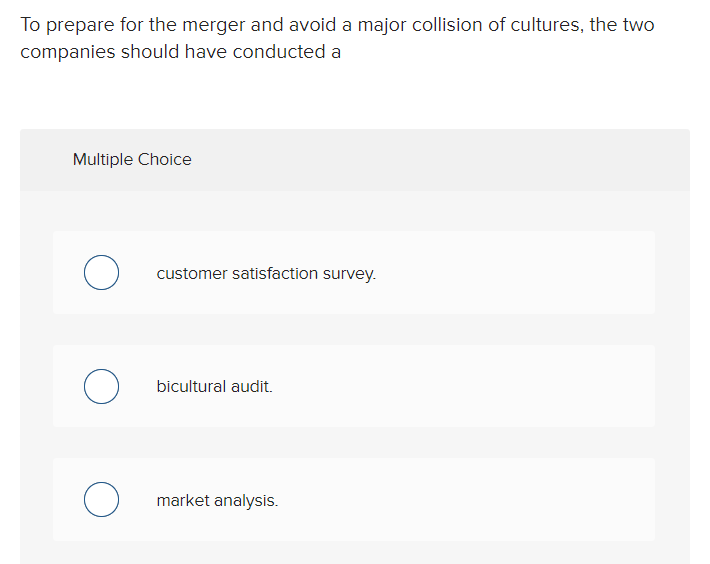Click the 'bicultural audit.' answer text
The width and height of the screenshot is (710, 564).
coord(215,387)
